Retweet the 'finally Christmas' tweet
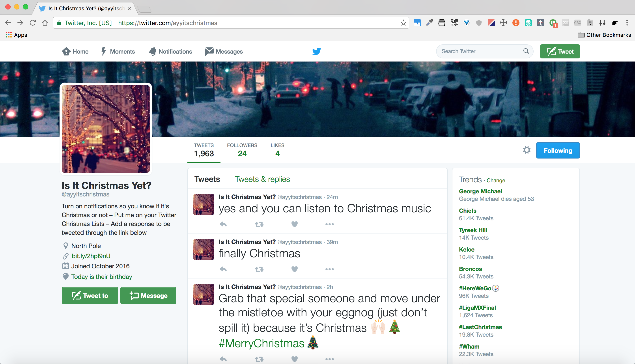 coord(259,269)
